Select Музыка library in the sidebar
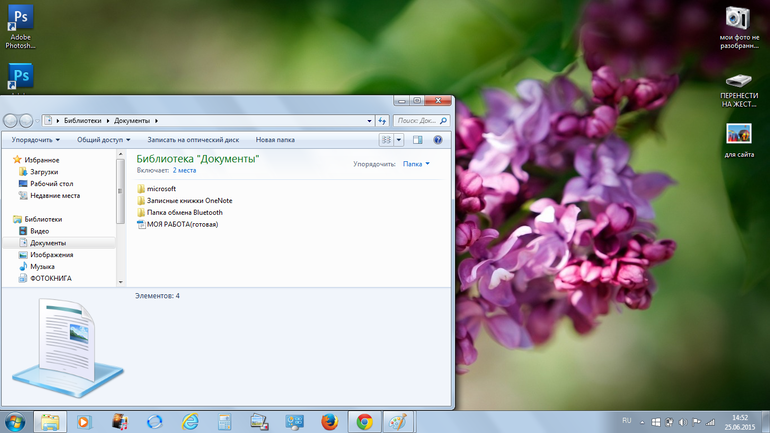Image resolution: width=770 pixels, height=433 pixels. [42, 267]
